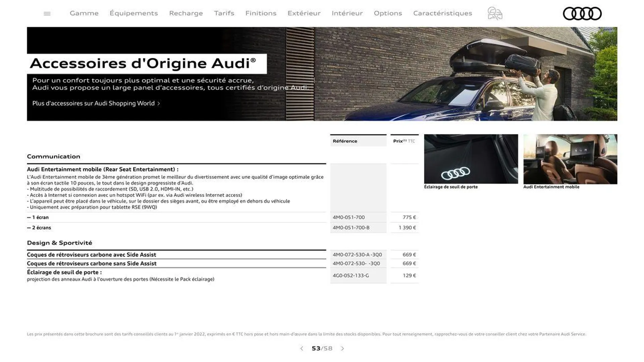Screen dimensions: 644x362
Task: Open the Tarifs tab
Action: (x=224, y=13)
